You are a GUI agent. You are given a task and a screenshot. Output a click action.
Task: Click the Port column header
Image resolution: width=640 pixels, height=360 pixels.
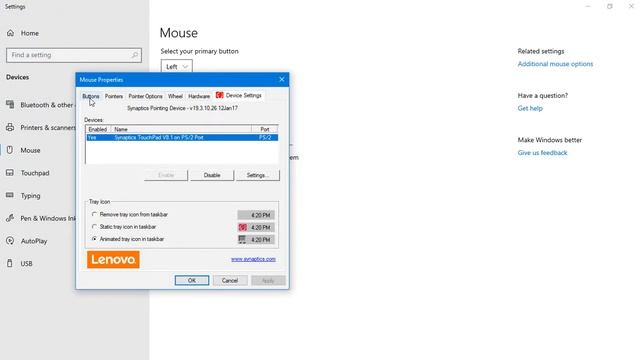click(x=265, y=129)
